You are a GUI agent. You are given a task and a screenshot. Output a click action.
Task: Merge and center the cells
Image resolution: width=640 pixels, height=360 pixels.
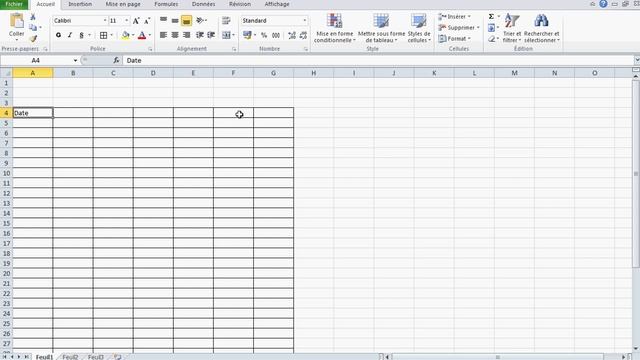[226, 35]
